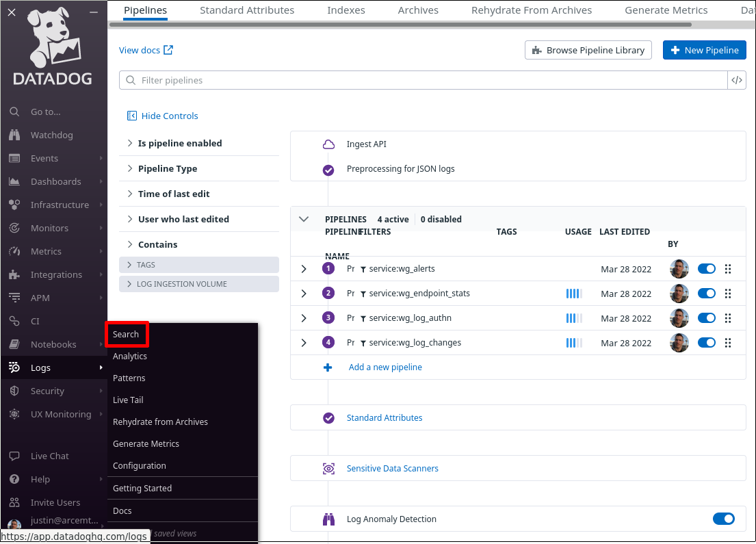Click the APM sidebar icon
Viewport: 756px width, 544px height.
coord(14,298)
